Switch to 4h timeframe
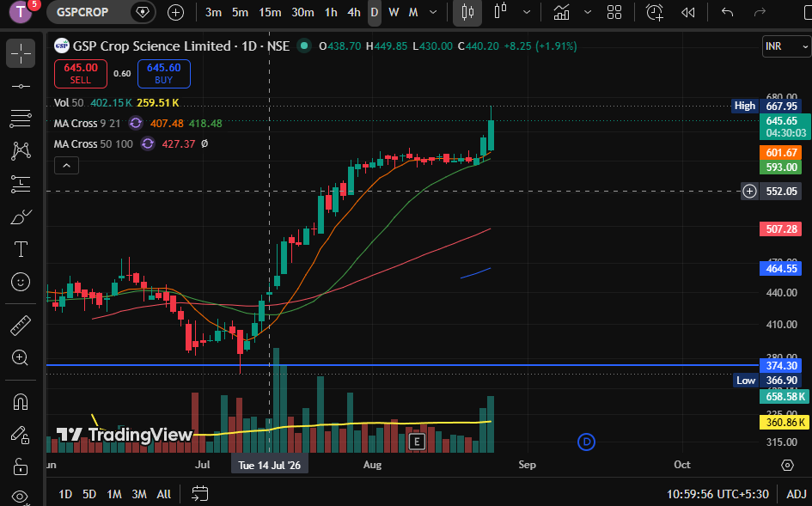 click(x=354, y=12)
